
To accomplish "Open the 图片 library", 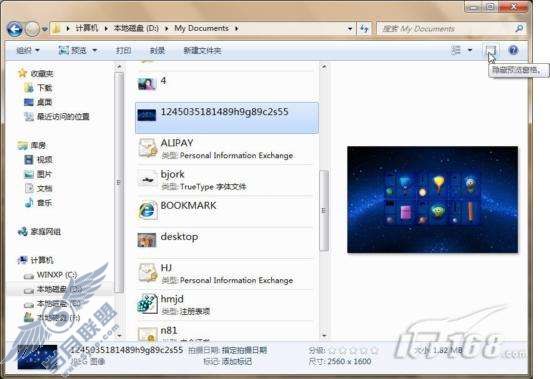I will point(39,174).
